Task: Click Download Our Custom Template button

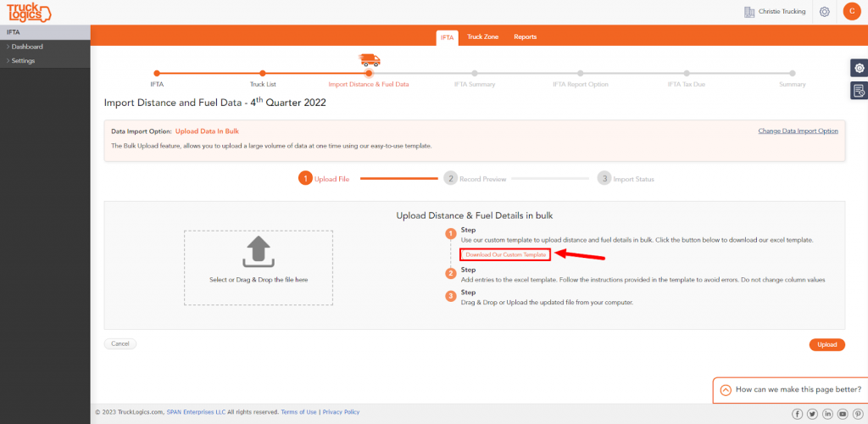Action: point(505,254)
